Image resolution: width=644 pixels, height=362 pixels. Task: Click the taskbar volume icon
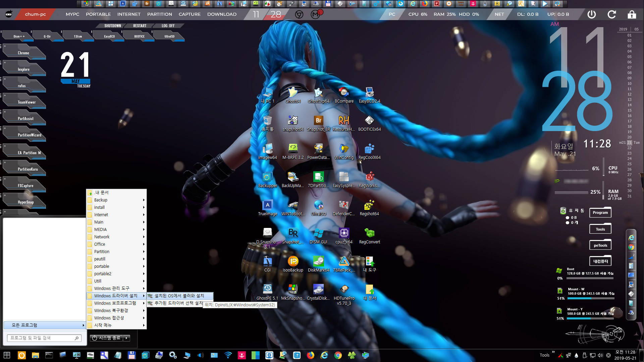[x=600, y=355]
